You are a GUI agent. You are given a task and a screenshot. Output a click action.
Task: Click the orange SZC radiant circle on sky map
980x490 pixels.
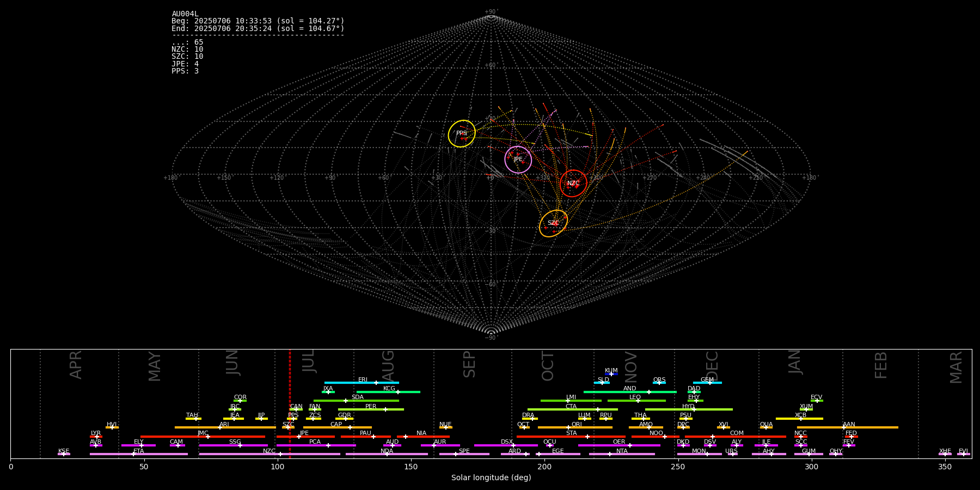click(x=553, y=223)
